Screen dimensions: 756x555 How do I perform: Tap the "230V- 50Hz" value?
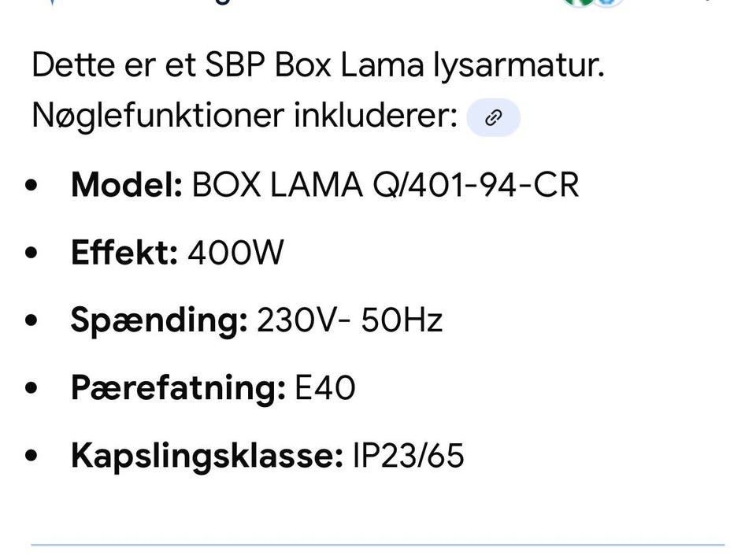350,320
